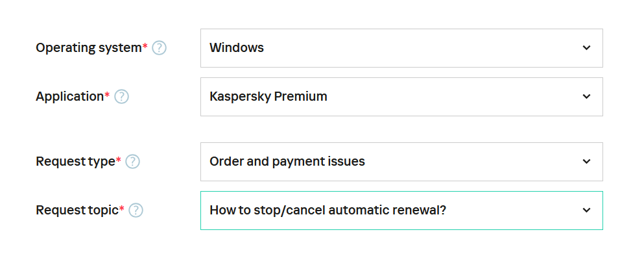Viewport: 644px width, 256px height.
Task: Click the 'Request topic' field label
Action: click(77, 211)
